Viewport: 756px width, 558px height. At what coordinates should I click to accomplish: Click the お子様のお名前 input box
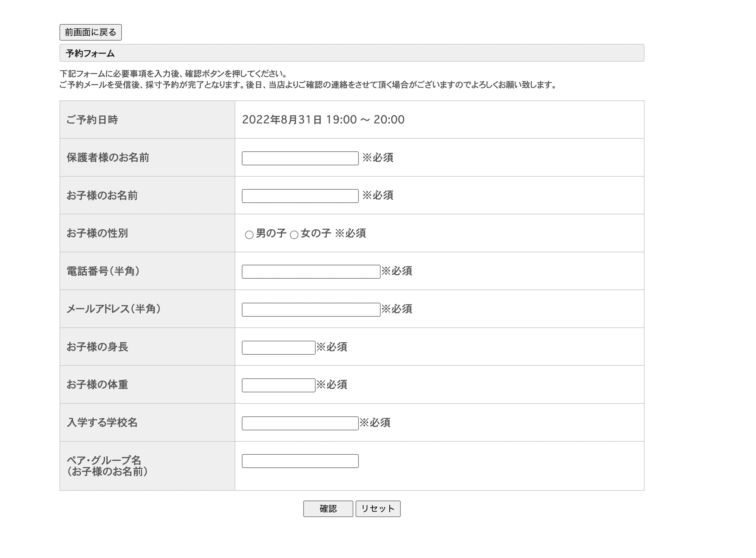[x=300, y=196]
